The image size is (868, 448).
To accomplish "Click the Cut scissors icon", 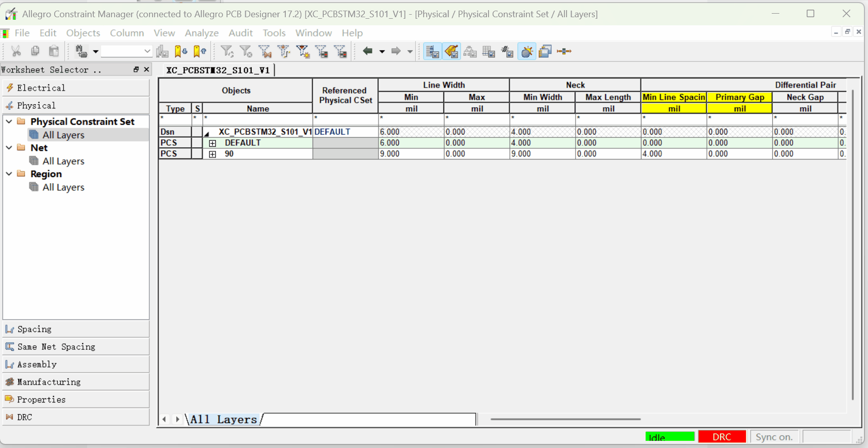I will [x=16, y=51].
